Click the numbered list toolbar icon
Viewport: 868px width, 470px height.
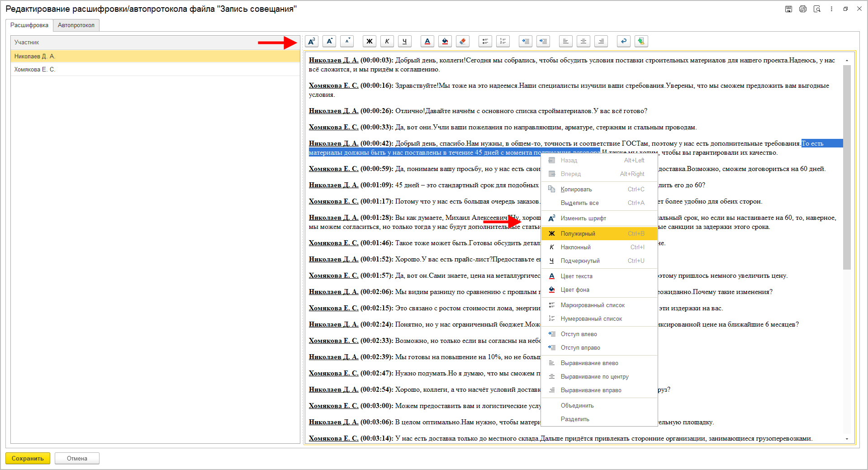click(x=503, y=42)
